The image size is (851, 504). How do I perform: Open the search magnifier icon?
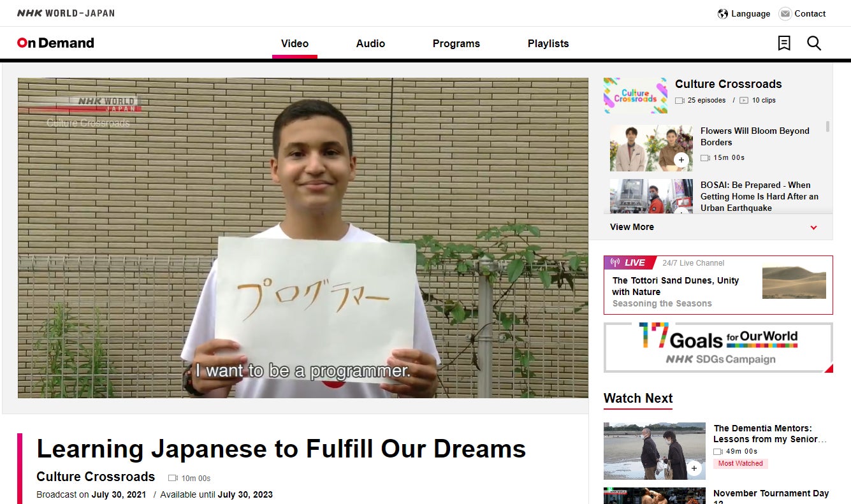(x=814, y=43)
